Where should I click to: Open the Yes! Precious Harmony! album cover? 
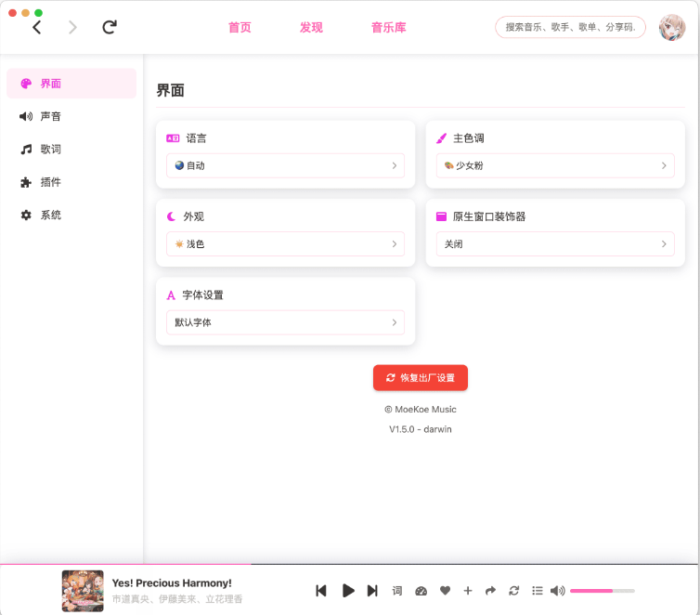tap(83, 591)
